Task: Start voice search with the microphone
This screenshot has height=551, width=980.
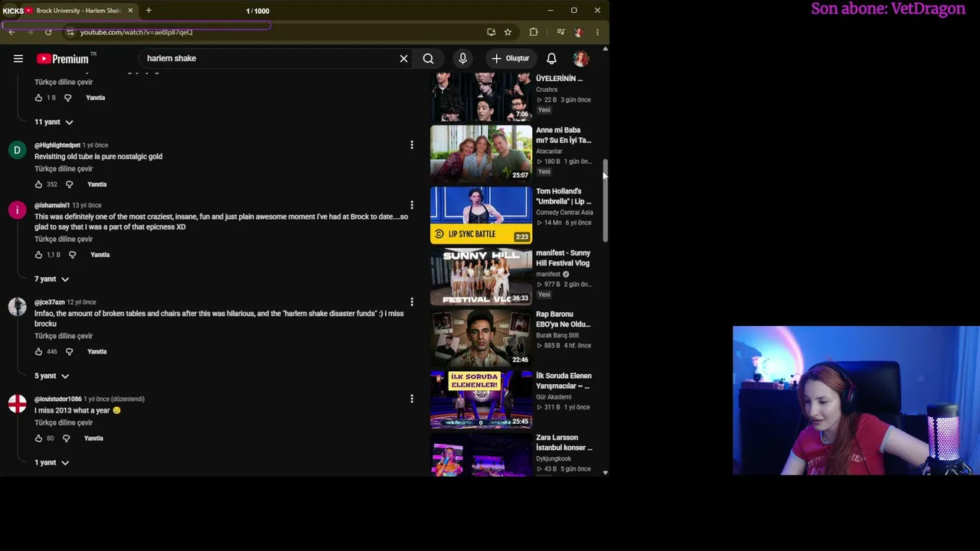Action: (462, 58)
